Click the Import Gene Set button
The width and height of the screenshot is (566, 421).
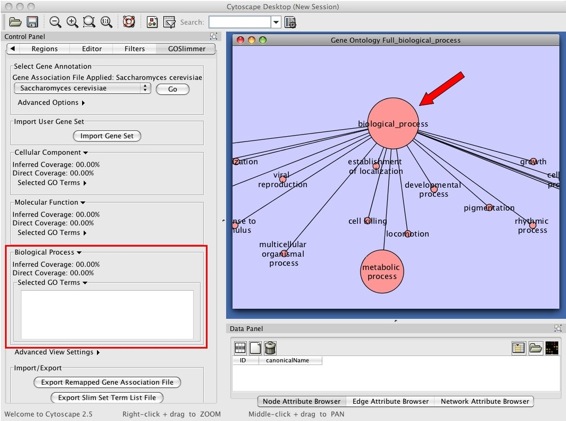tap(107, 136)
